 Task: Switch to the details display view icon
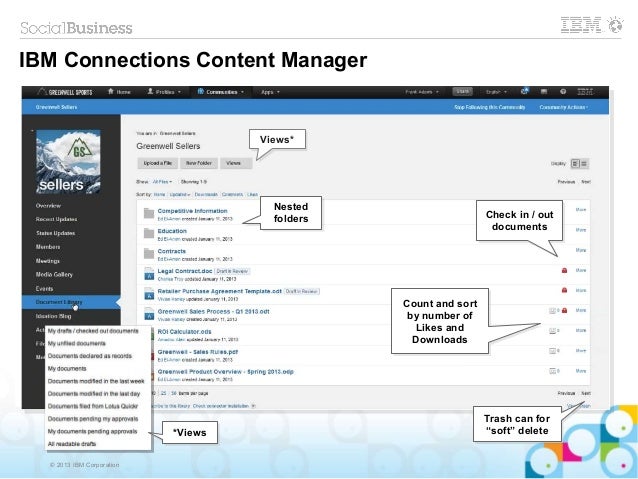575,164
